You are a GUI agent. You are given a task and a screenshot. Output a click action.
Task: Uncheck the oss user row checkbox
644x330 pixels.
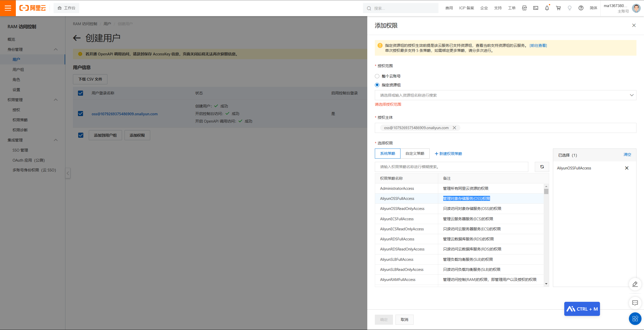tap(80, 114)
